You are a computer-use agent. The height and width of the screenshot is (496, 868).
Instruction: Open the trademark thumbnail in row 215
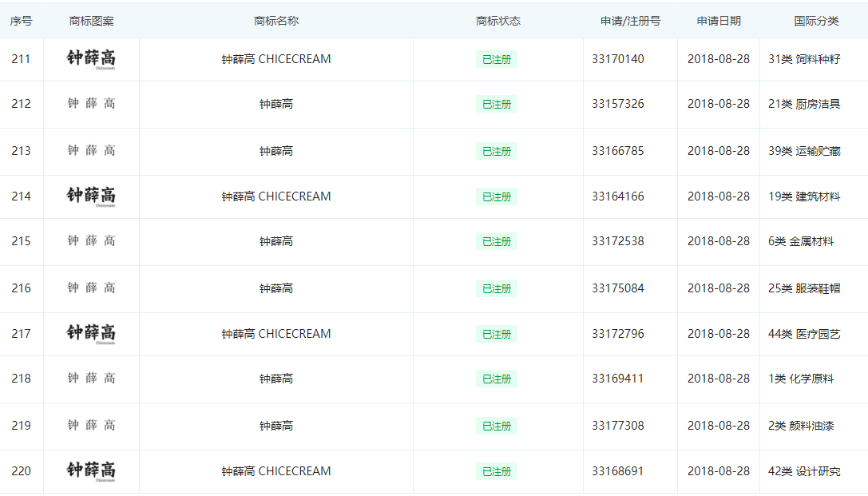click(x=91, y=241)
